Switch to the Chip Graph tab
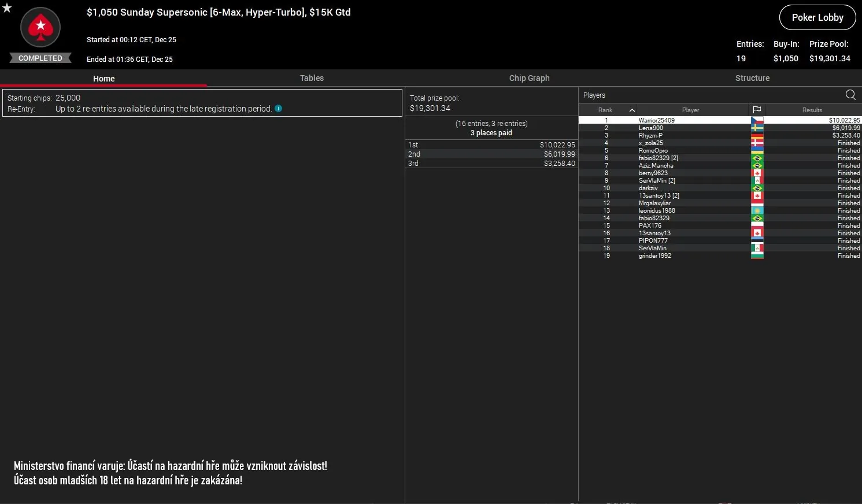 529,78
